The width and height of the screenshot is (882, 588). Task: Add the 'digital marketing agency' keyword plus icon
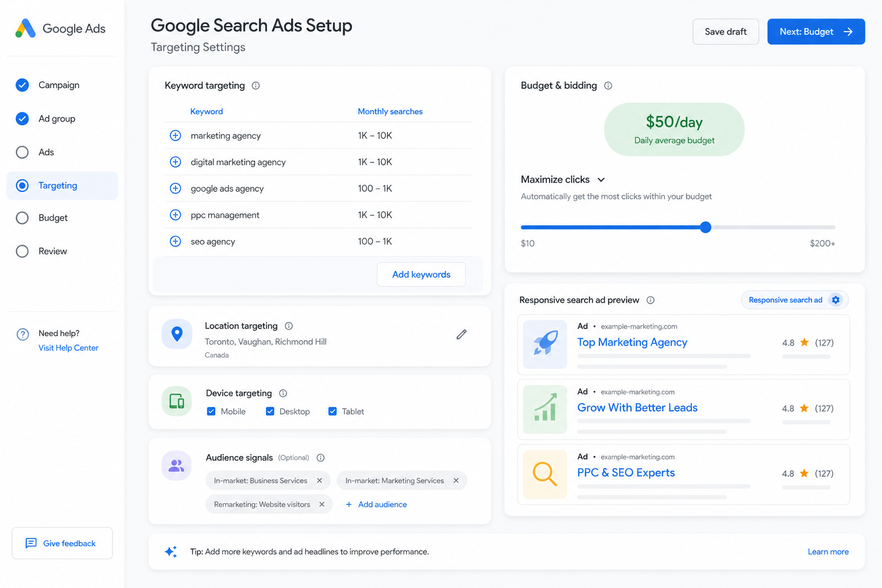pyautogui.click(x=176, y=162)
